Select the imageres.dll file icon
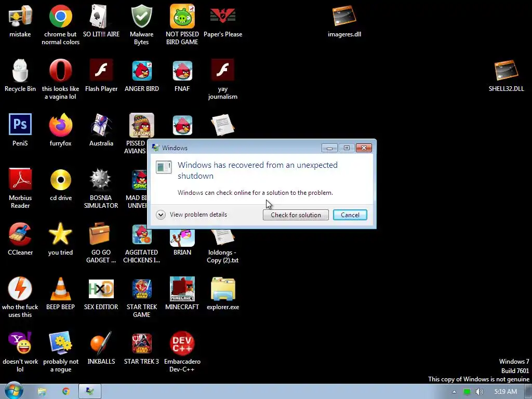Viewport: 532px width, 399px height. click(344, 16)
